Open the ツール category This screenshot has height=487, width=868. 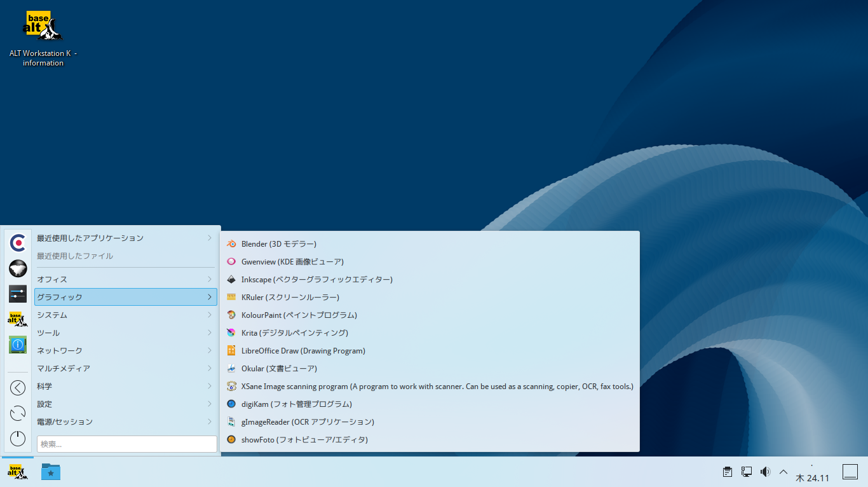(126, 333)
